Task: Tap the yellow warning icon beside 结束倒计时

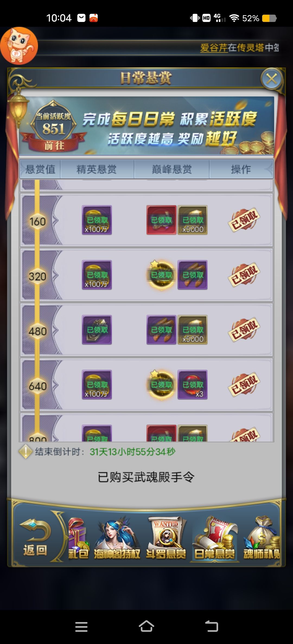Action: click(26, 452)
